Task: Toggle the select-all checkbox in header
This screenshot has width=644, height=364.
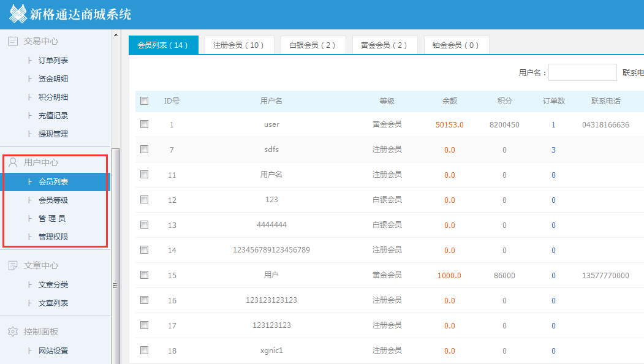Action: click(x=145, y=101)
